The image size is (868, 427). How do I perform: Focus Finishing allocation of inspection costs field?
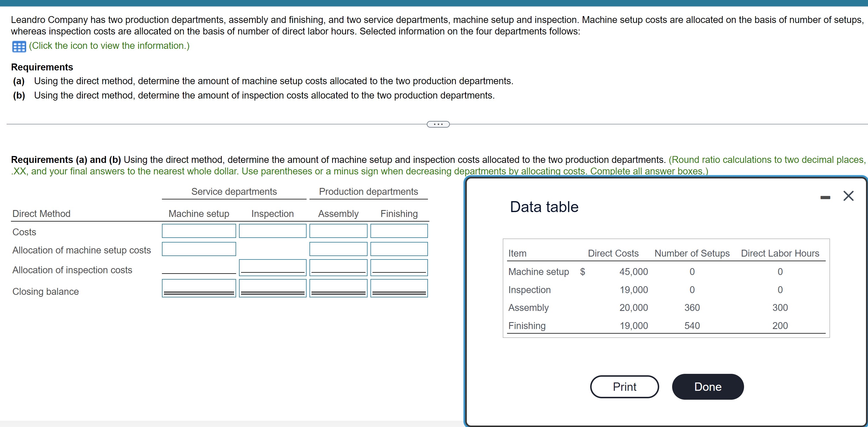coord(399,267)
